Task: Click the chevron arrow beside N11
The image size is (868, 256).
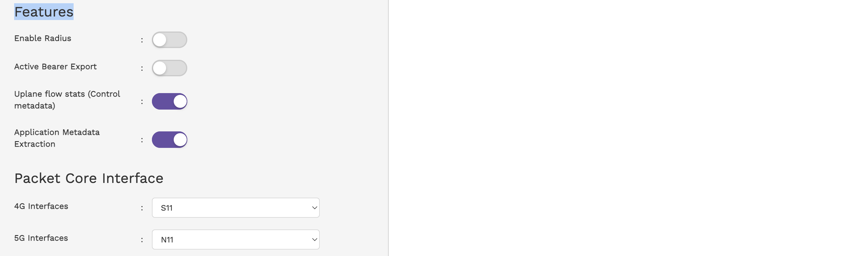Action: [x=314, y=240]
